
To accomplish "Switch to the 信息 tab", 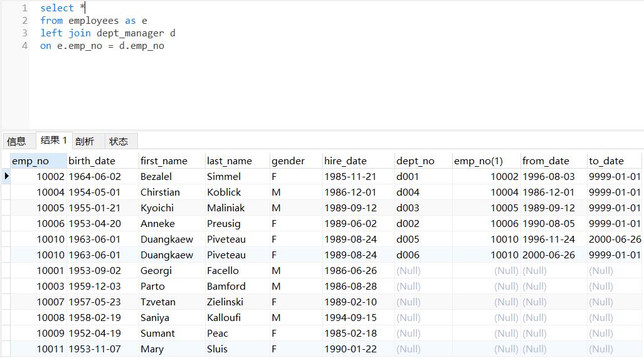I will [16, 141].
